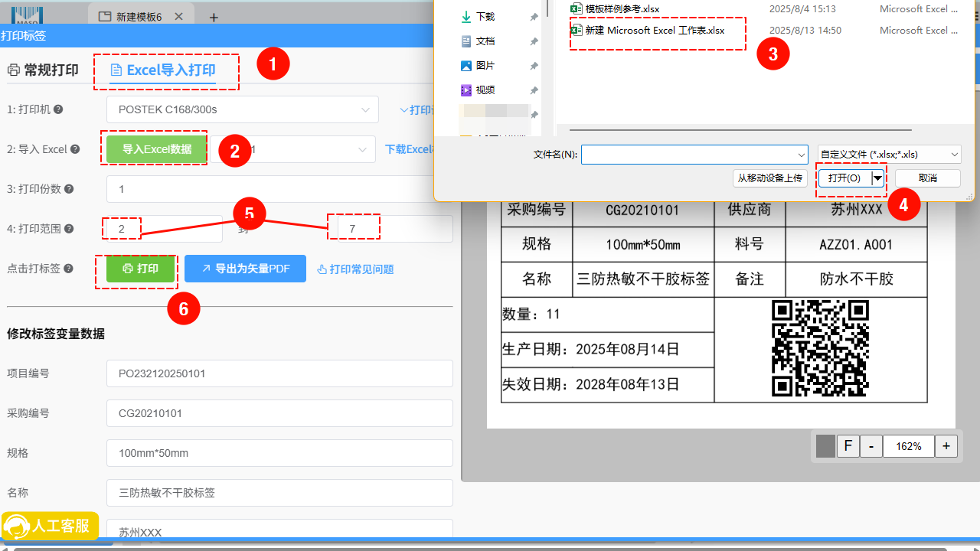The image size is (980, 551).
Task: Click the help icon next to 打印范围
Action: pyautogui.click(x=69, y=229)
